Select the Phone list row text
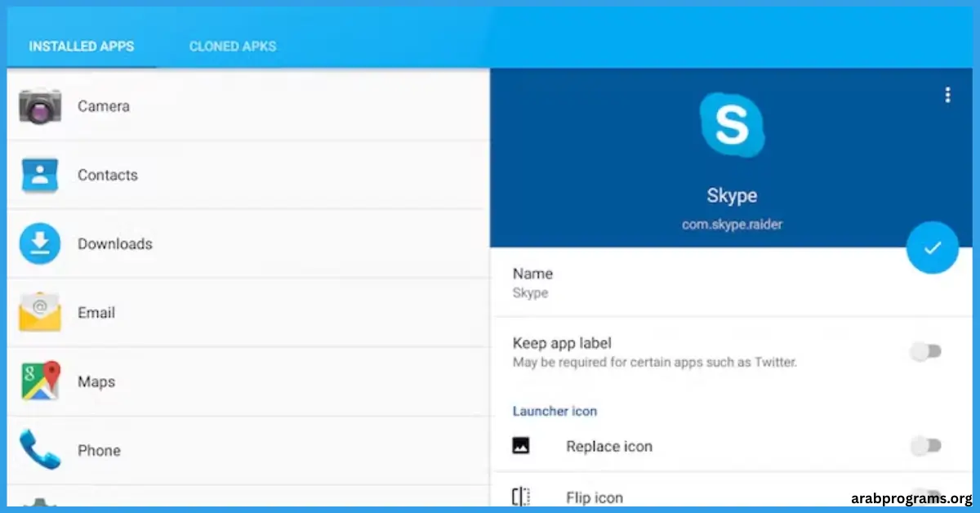Viewport: 980px width, 513px height. (x=99, y=450)
